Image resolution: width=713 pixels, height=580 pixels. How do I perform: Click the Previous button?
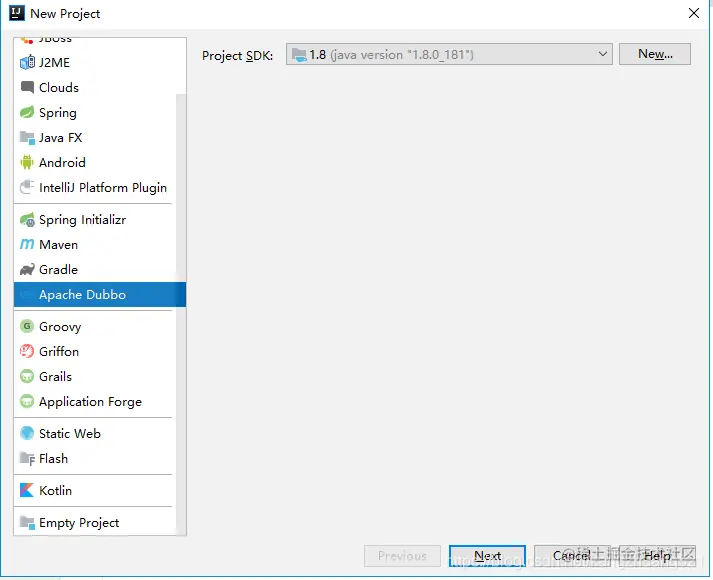point(402,556)
